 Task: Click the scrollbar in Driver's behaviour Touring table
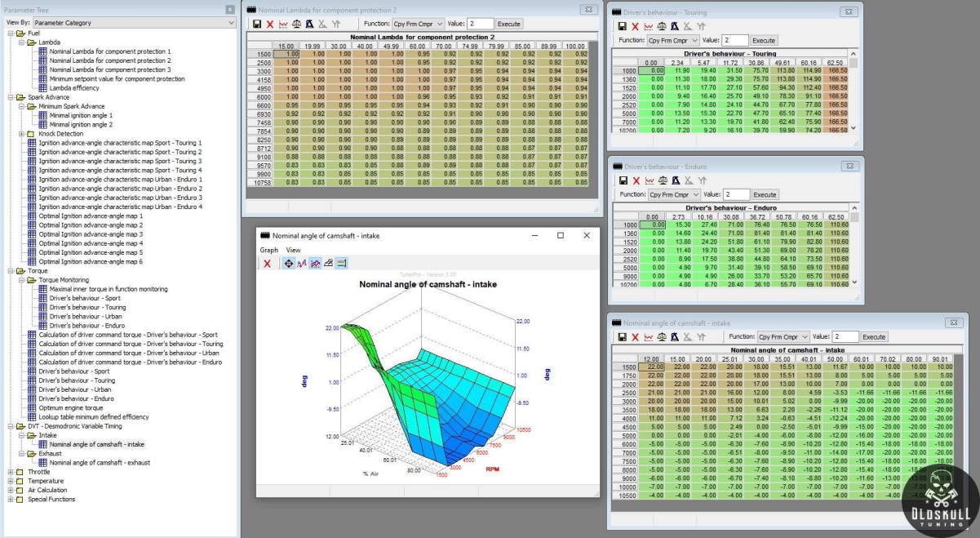pos(854,94)
